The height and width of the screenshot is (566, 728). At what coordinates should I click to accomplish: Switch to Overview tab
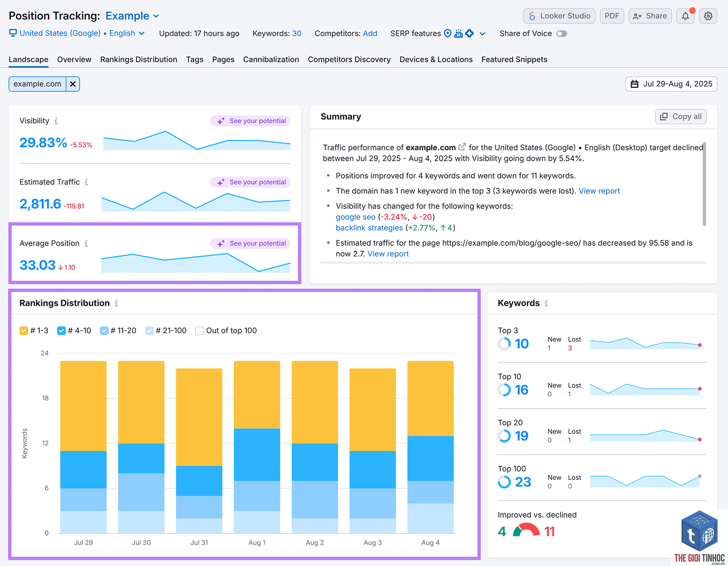(74, 60)
